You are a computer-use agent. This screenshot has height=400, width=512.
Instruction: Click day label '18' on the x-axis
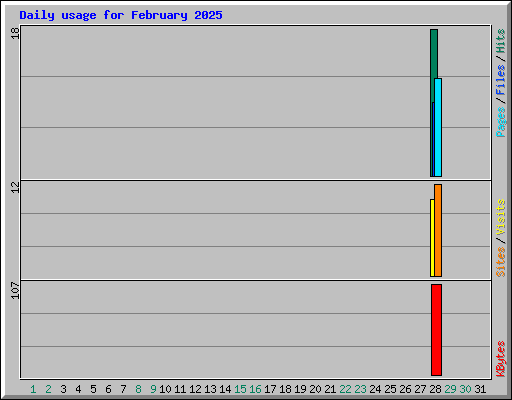click(x=285, y=389)
